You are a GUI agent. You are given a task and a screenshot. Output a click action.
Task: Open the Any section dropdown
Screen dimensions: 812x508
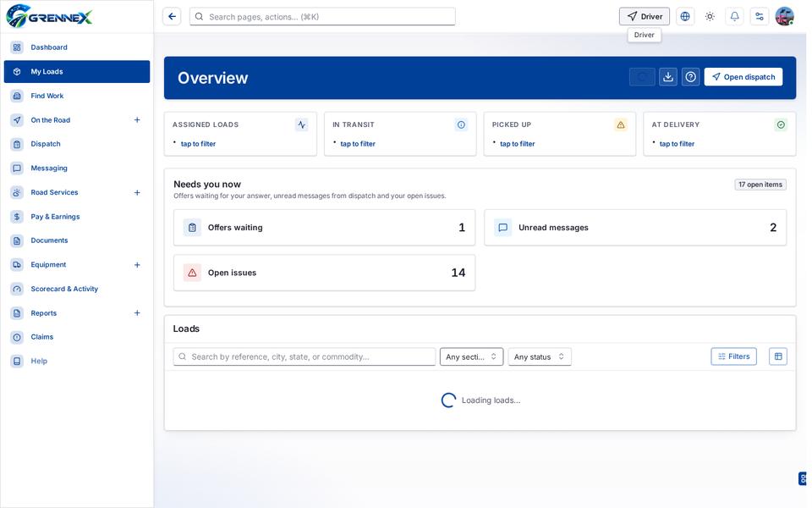click(471, 356)
